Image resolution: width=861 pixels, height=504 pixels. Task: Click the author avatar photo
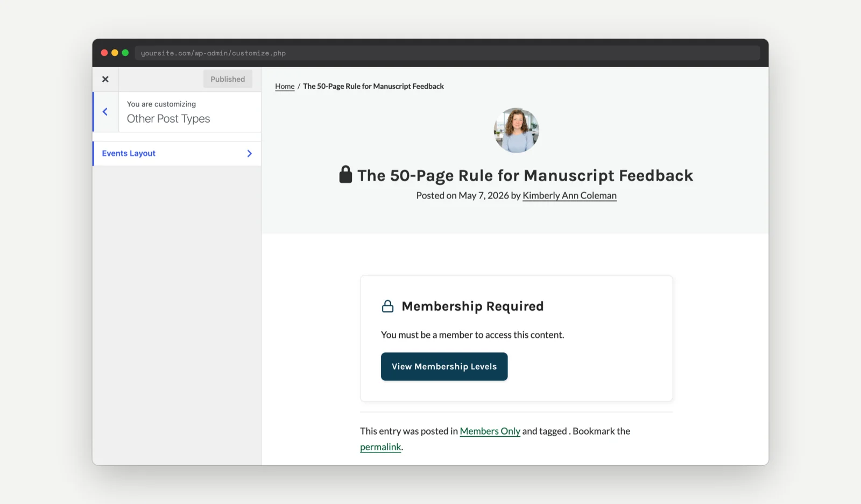point(517,130)
